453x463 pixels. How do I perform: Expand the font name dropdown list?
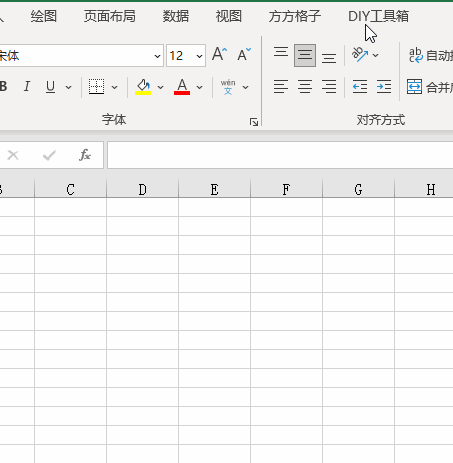[x=157, y=56]
